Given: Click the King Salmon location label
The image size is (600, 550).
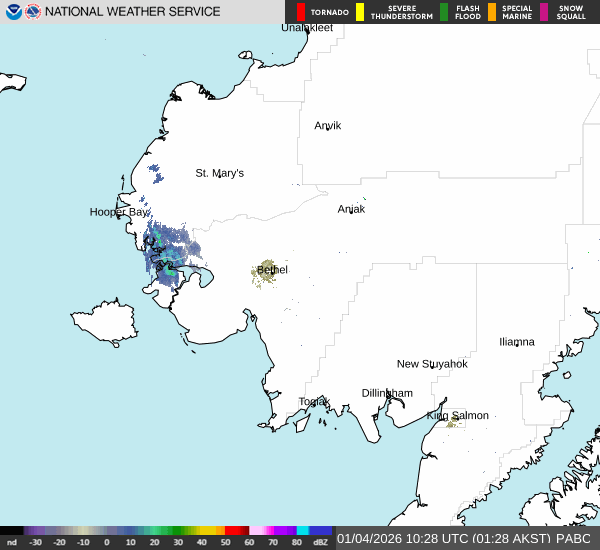Looking at the screenshot, I should coord(458,415).
